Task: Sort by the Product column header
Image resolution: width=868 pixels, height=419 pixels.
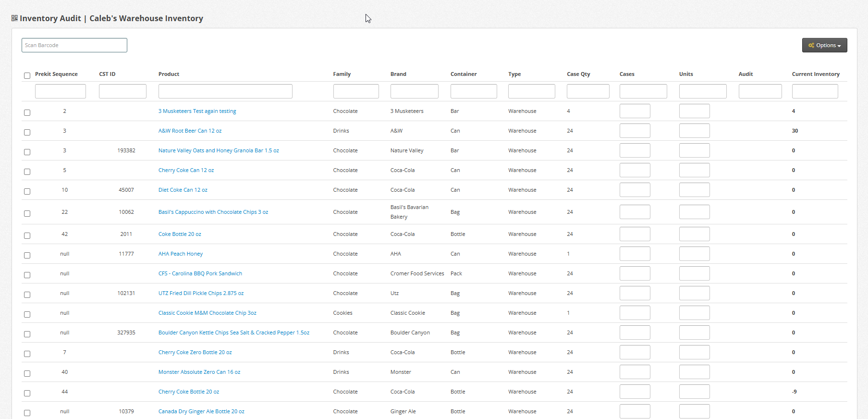Action: pos(169,74)
